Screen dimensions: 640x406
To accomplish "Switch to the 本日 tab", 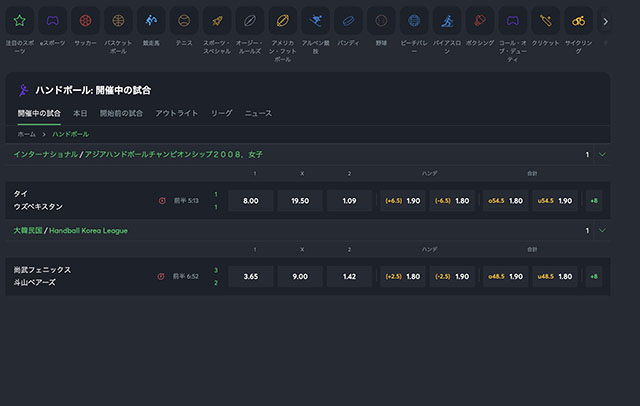I will 80,114.
